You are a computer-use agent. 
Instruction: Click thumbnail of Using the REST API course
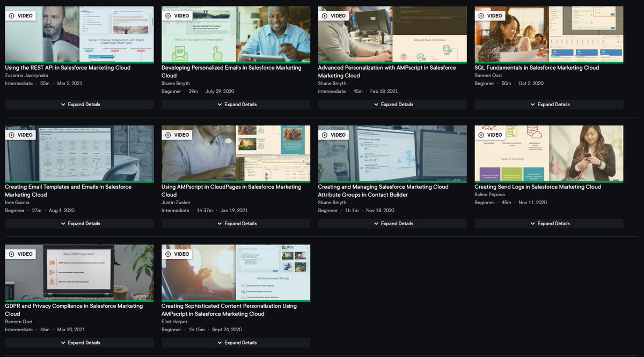79,35
